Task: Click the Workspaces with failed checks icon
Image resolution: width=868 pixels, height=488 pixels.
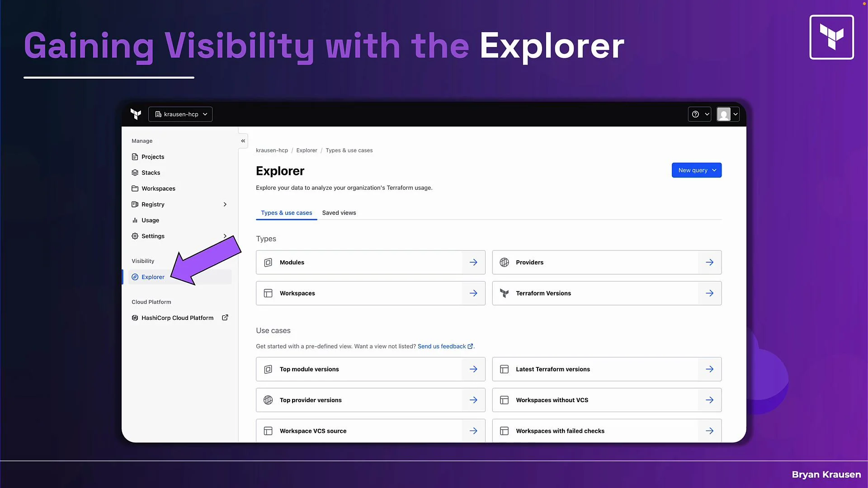Action: pos(504,431)
